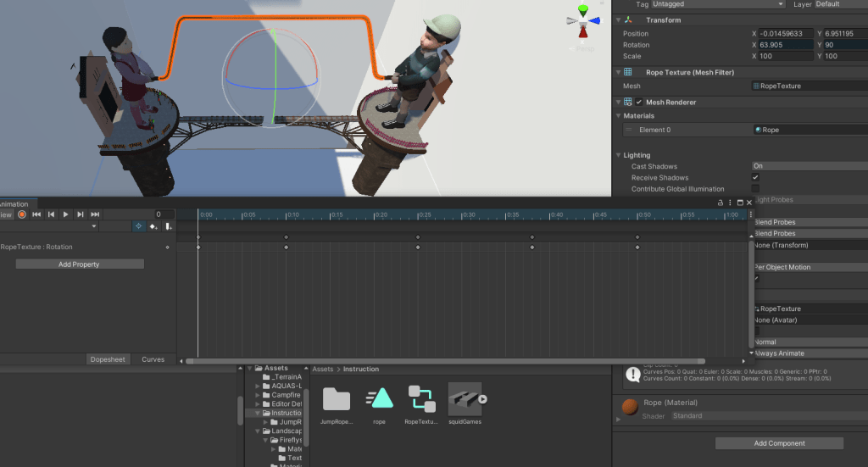Click the Add Event icon
Viewport: 868px width, 467px height.
click(x=169, y=226)
